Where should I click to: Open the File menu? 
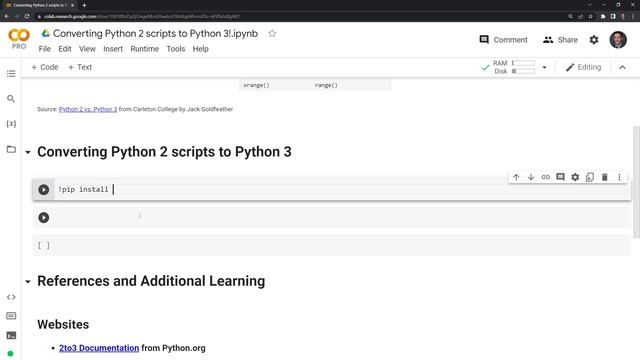(x=44, y=49)
